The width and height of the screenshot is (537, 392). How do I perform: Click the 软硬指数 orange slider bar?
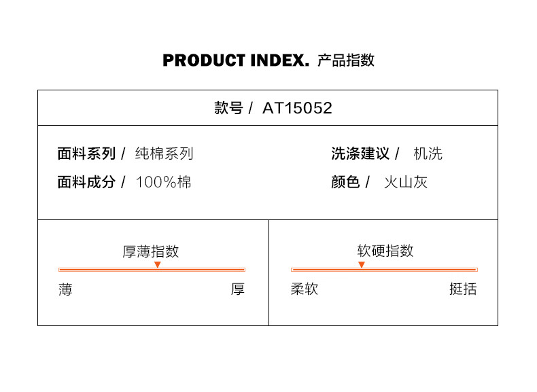coord(384,270)
